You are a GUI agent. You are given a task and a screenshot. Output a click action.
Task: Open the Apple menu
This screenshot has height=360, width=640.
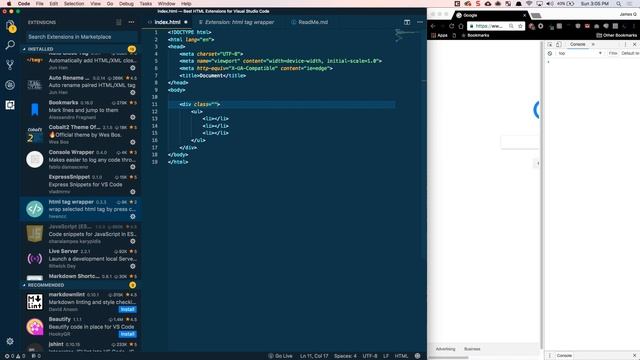click(9, 4)
